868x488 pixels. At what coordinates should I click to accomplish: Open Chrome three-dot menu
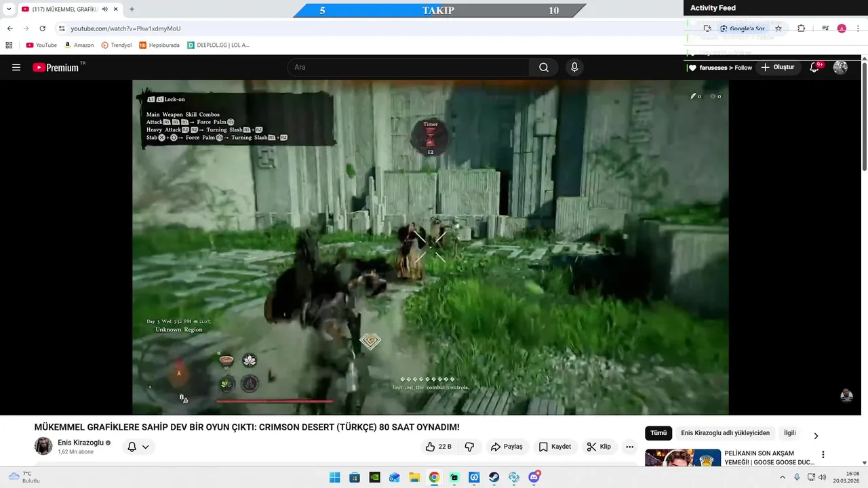(857, 28)
